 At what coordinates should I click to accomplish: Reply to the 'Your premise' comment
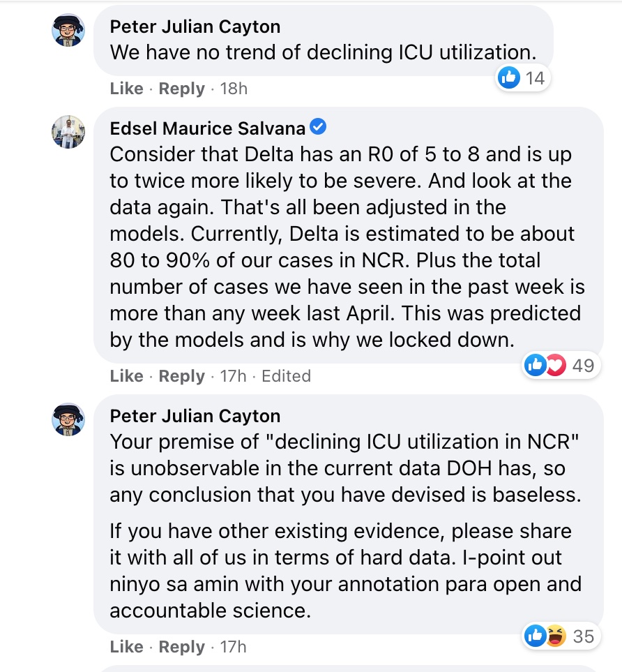coord(181,647)
